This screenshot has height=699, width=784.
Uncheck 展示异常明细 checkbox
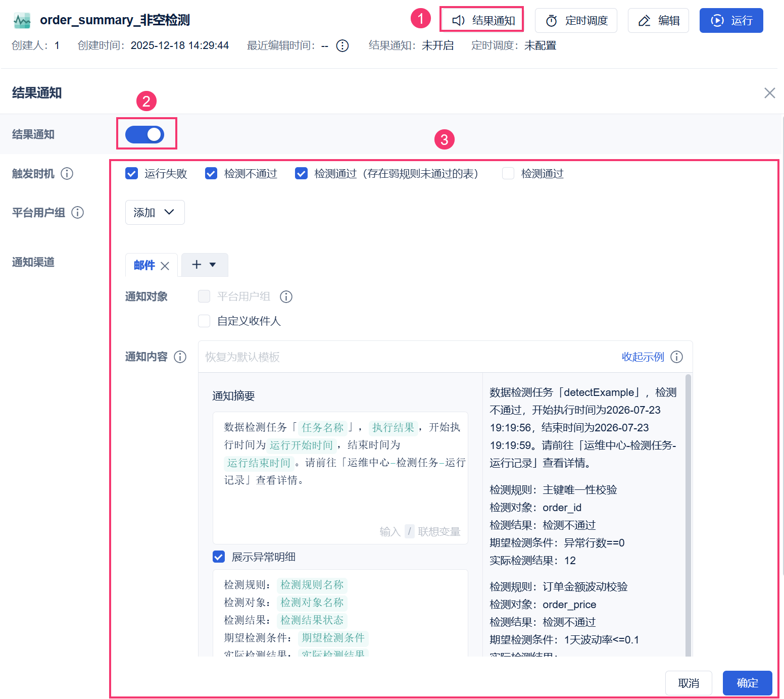219,557
